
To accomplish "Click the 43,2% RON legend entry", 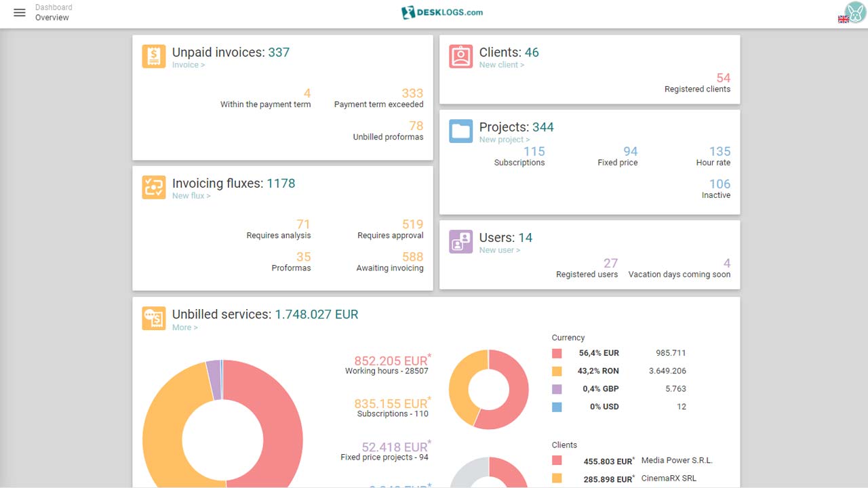I will pos(598,371).
